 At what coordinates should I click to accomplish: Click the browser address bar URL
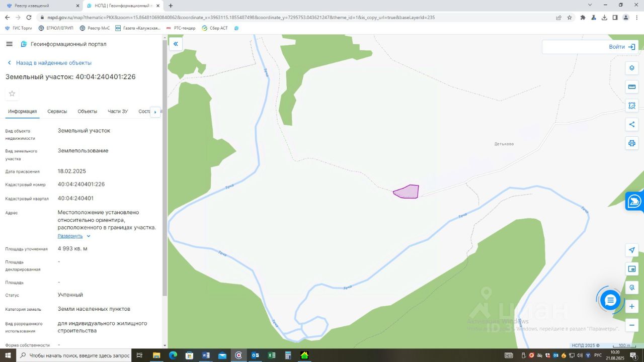[242, 17]
